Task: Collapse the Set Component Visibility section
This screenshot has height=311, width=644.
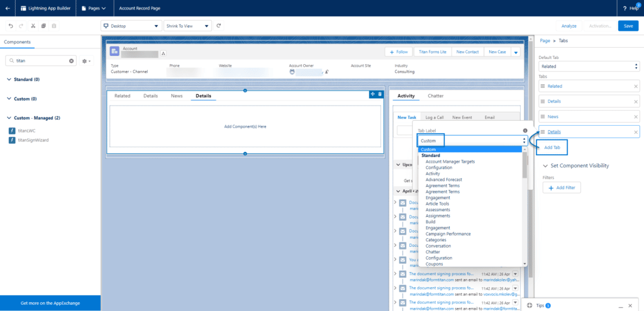Action: point(545,166)
